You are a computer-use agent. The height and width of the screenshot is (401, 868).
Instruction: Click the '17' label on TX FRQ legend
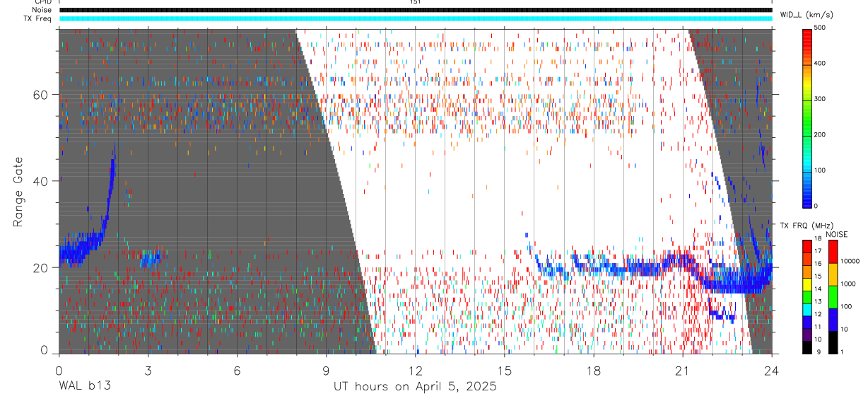(819, 251)
